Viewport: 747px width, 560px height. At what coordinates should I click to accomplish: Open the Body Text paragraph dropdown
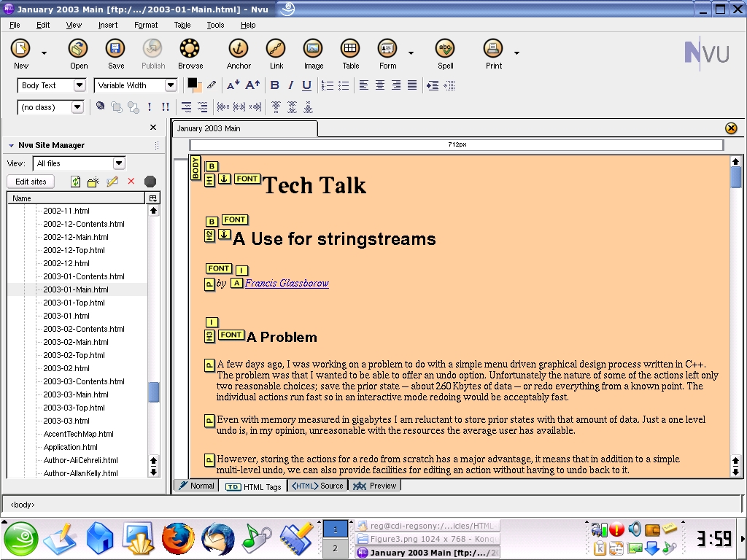tap(80, 85)
